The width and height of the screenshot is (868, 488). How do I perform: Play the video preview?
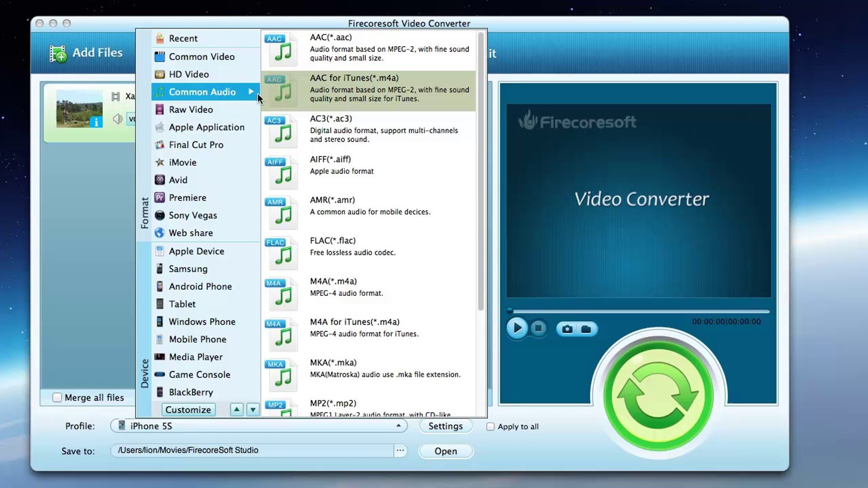(x=517, y=328)
